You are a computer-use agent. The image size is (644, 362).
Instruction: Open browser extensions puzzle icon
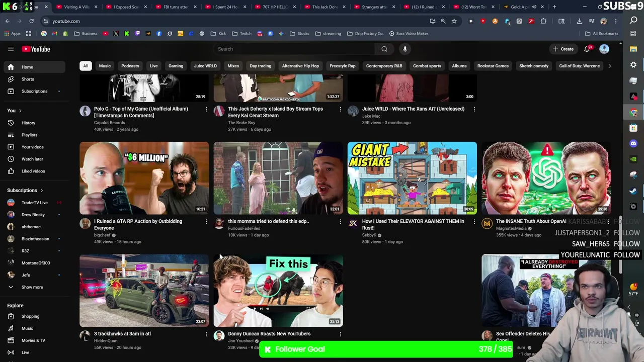pyautogui.click(x=543, y=21)
